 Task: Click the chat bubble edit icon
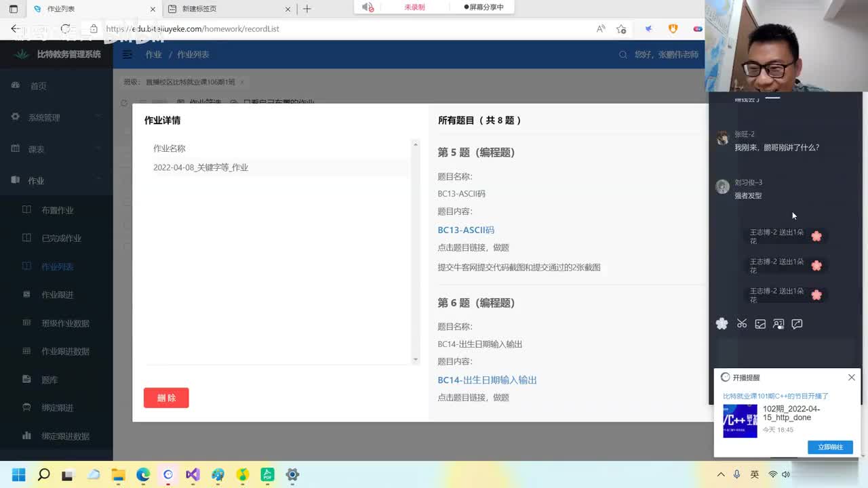[797, 324]
